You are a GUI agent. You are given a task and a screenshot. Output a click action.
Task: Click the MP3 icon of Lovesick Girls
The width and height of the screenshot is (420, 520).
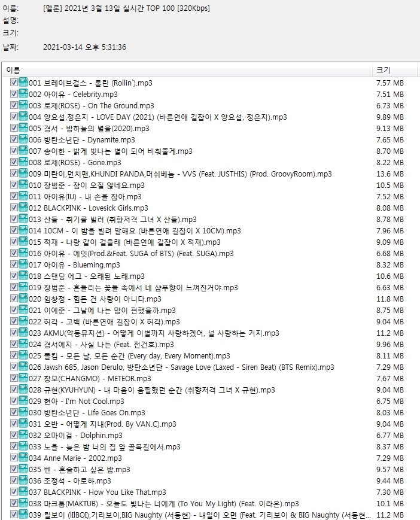(23, 207)
